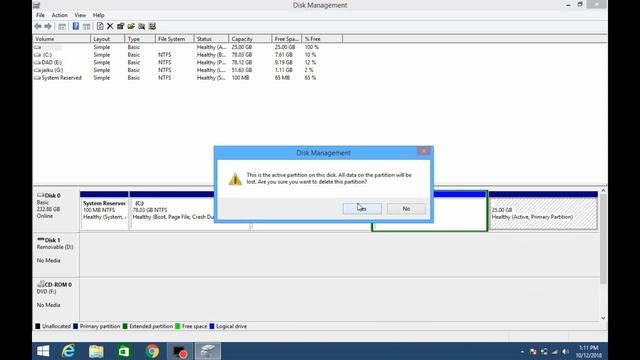Screen dimensions: 640x360
Task: Click the black X Delete toolbar icon
Action: point(110,27)
